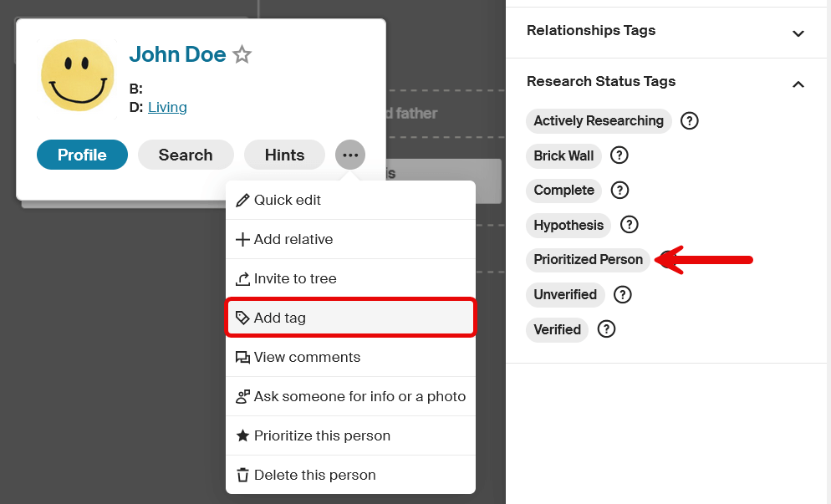This screenshot has width=831, height=504.
Task: Open help icon beside Complete tag
Action: point(619,191)
